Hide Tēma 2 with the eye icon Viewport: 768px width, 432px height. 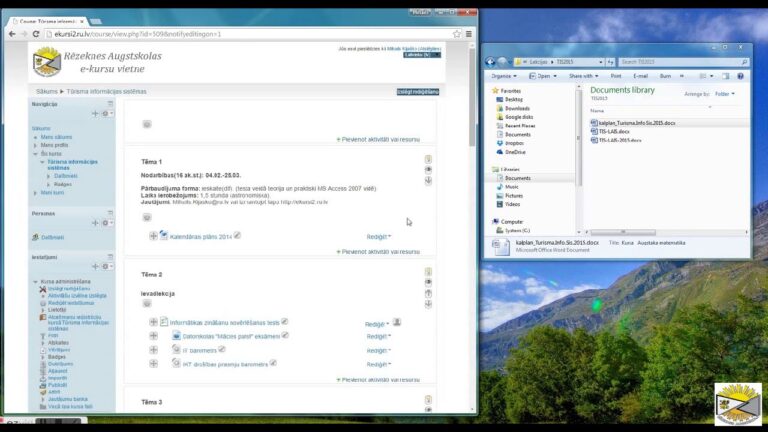click(x=428, y=283)
